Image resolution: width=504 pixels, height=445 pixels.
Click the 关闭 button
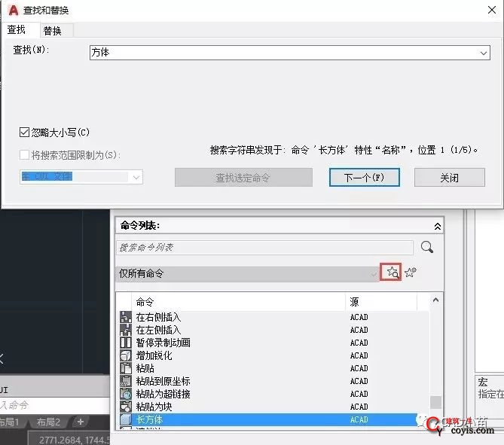pyautogui.click(x=449, y=177)
